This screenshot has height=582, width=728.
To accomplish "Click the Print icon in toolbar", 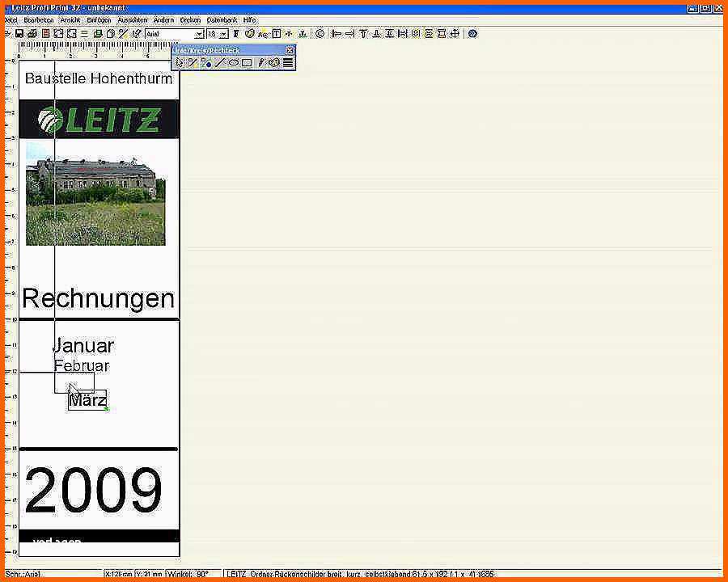I will pyautogui.click(x=32, y=33).
